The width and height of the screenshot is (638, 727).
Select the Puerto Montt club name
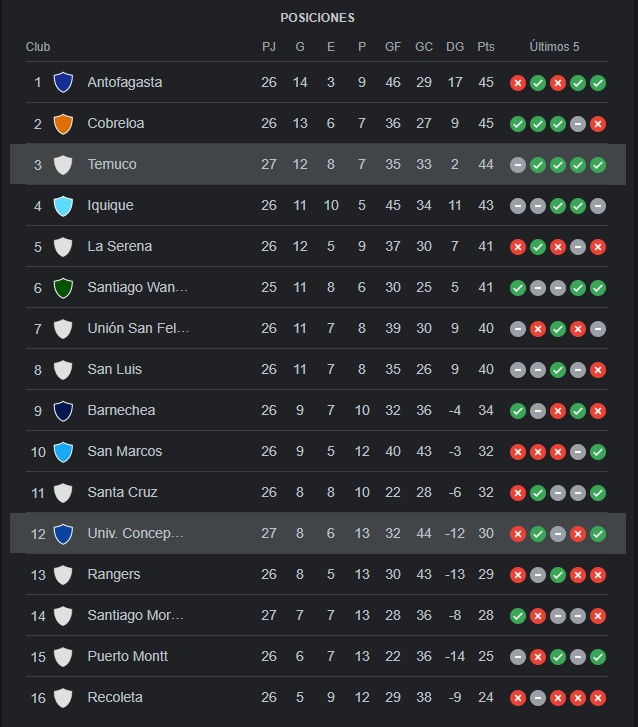pos(128,657)
